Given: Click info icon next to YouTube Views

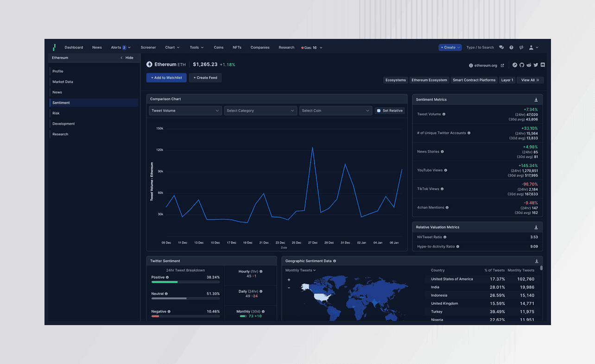Looking at the screenshot, I should [x=446, y=170].
